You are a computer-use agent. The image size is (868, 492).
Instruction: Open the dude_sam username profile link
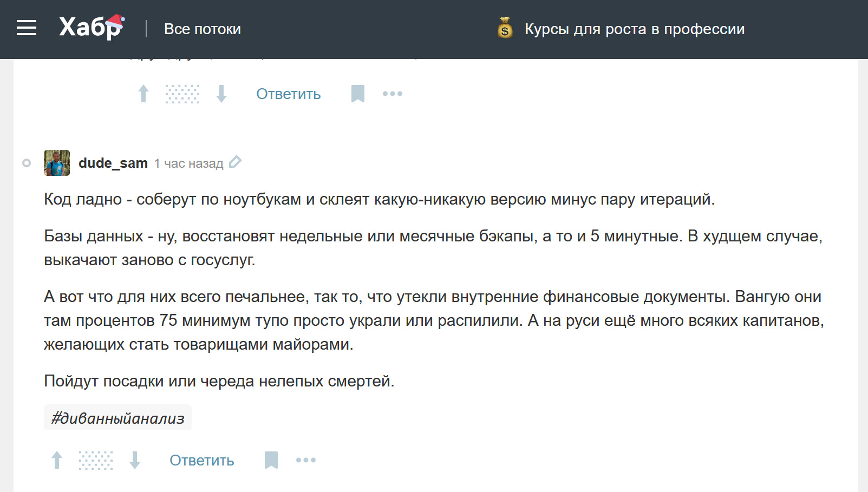pyautogui.click(x=113, y=163)
